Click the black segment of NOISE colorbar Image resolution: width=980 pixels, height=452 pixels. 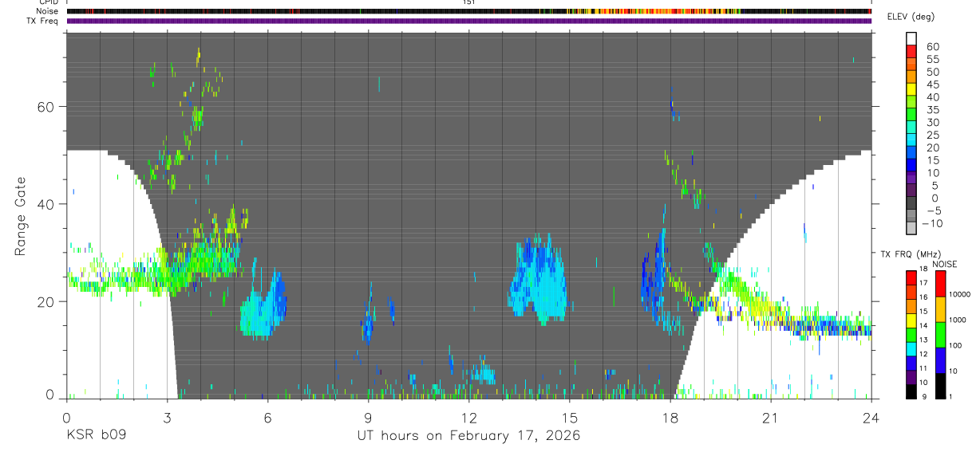(x=941, y=386)
